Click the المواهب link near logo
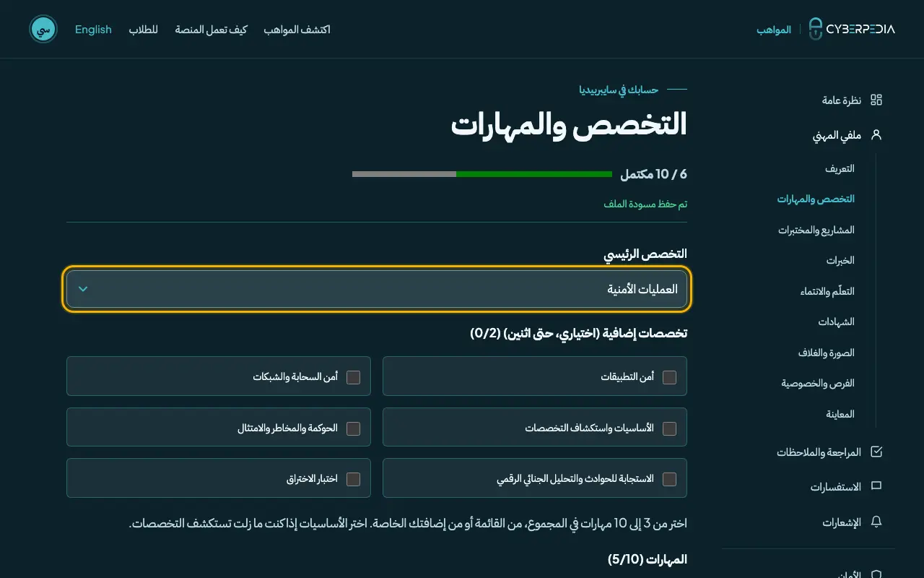The width and height of the screenshot is (924, 578). 774,30
